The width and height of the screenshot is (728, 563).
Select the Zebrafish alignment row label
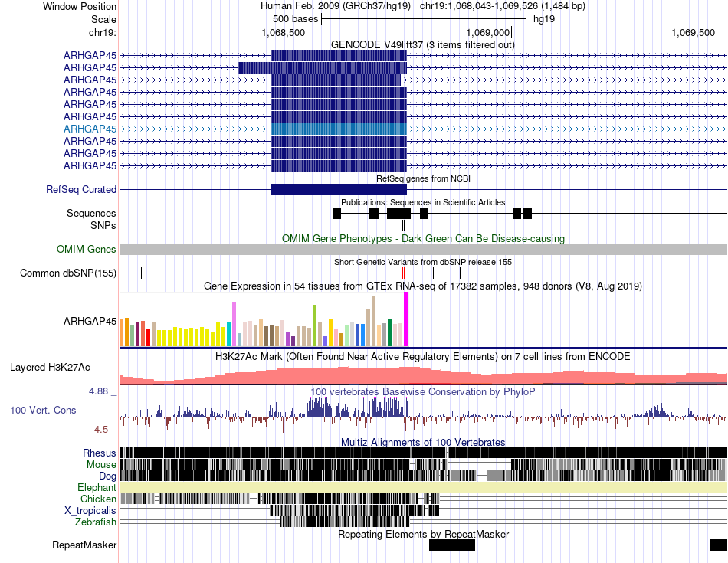[x=96, y=522]
